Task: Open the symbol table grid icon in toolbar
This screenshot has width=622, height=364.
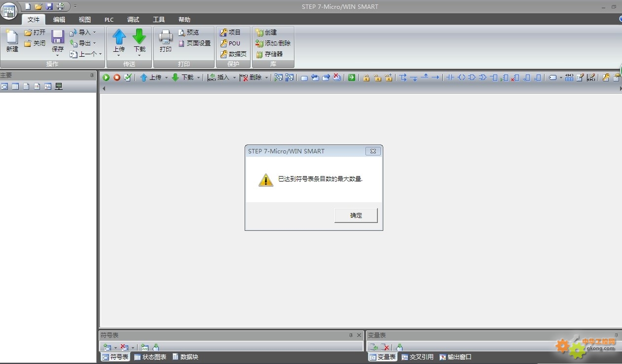Action: coord(569,77)
